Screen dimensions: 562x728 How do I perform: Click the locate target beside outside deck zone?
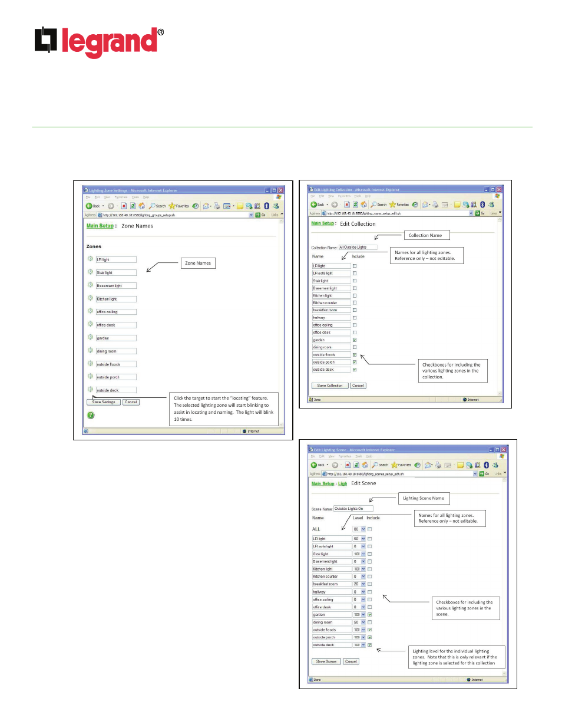(91, 390)
